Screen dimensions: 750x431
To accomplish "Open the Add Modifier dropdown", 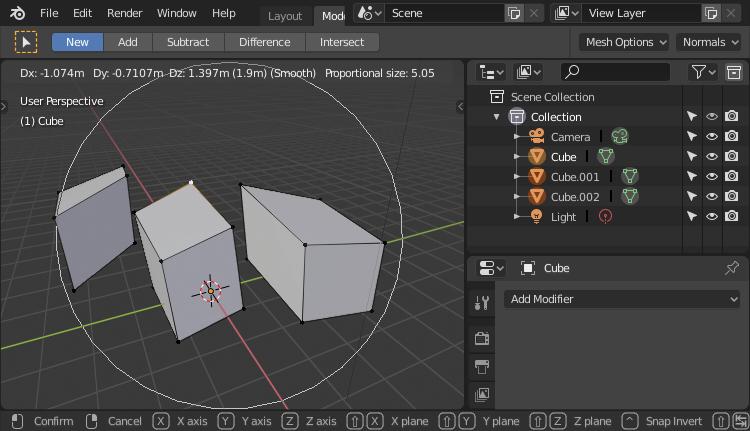I will point(622,299).
